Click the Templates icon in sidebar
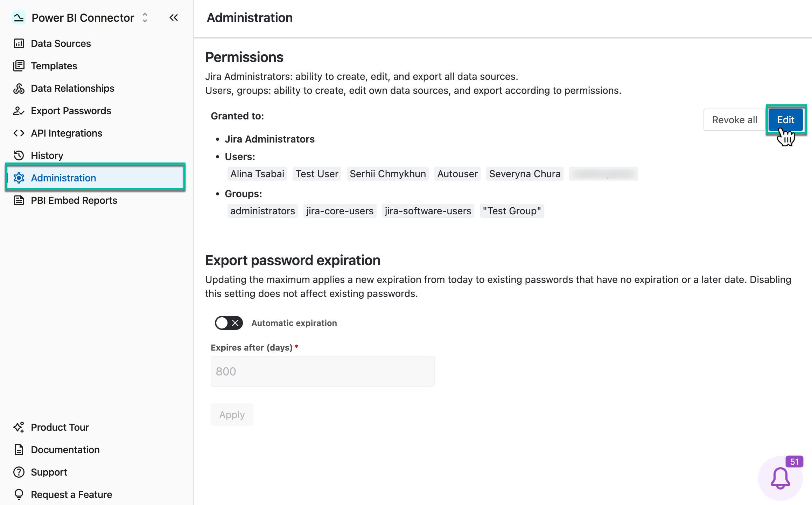The image size is (812, 505). pos(19,66)
